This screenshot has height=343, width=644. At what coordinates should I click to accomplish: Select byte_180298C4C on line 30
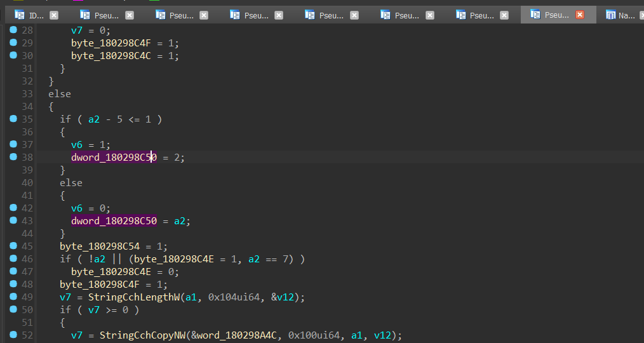pyautogui.click(x=111, y=56)
